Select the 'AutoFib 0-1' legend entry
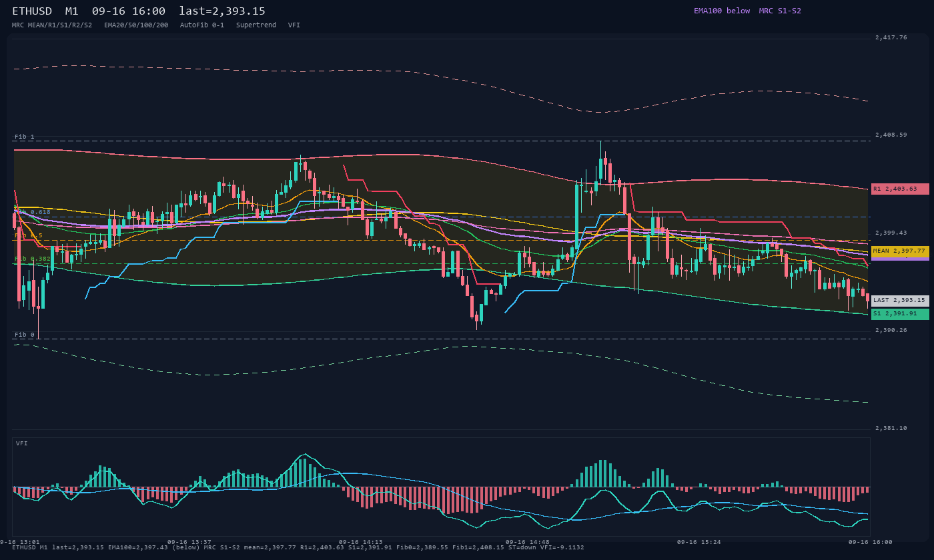Image resolution: width=934 pixels, height=560 pixels. [202, 25]
